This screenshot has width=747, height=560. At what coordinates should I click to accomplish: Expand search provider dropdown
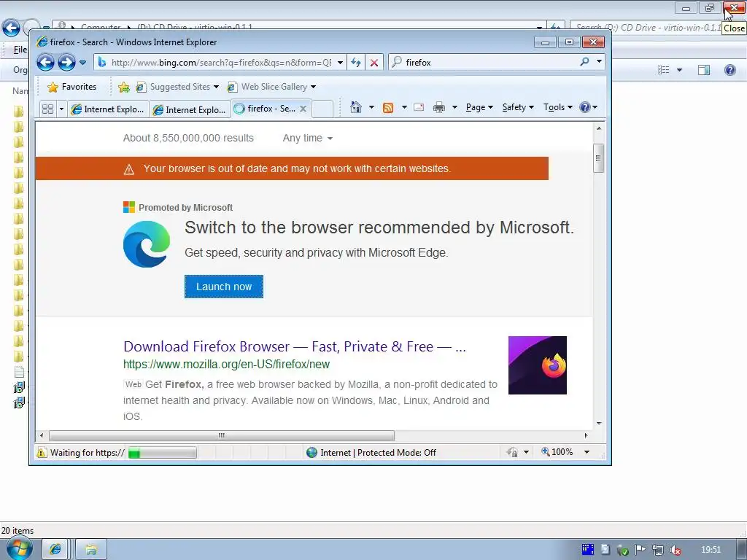tap(599, 62)
